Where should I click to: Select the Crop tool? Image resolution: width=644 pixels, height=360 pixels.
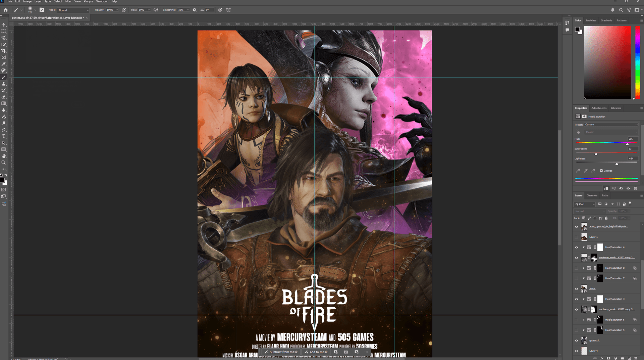4,51
